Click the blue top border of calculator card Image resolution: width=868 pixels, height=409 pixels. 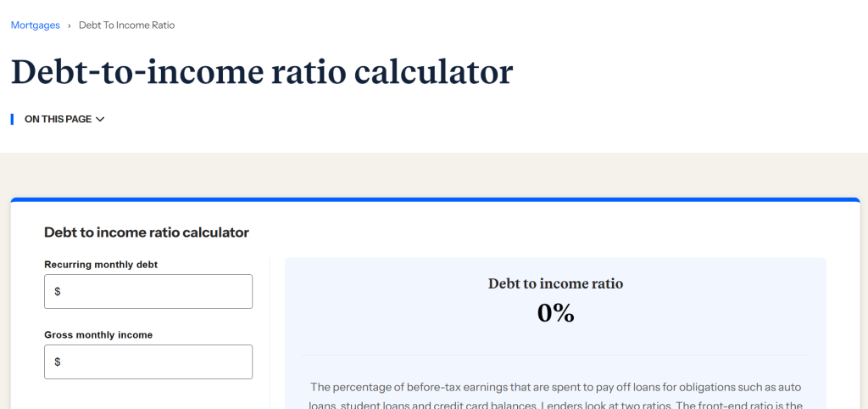pos(435,199)
